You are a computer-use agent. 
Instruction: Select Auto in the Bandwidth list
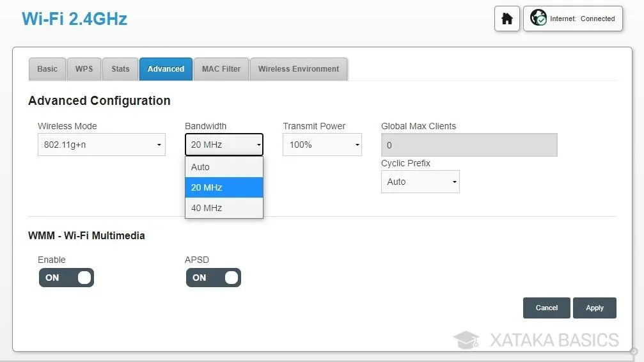coord(224,167)
